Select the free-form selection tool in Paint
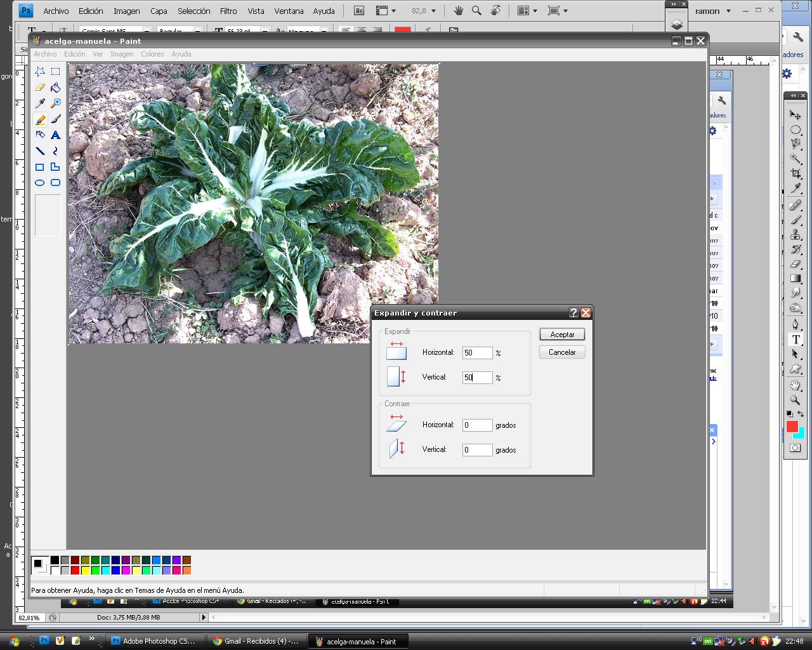 pos(40,72)
